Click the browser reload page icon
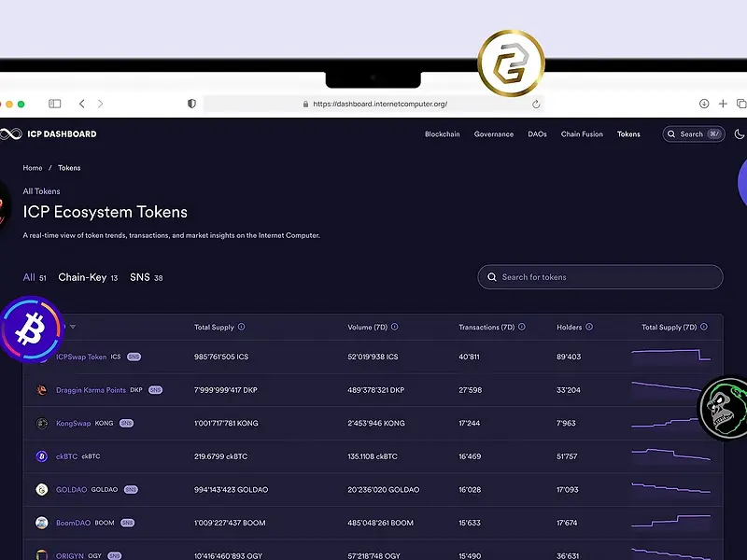 (536, 105)
